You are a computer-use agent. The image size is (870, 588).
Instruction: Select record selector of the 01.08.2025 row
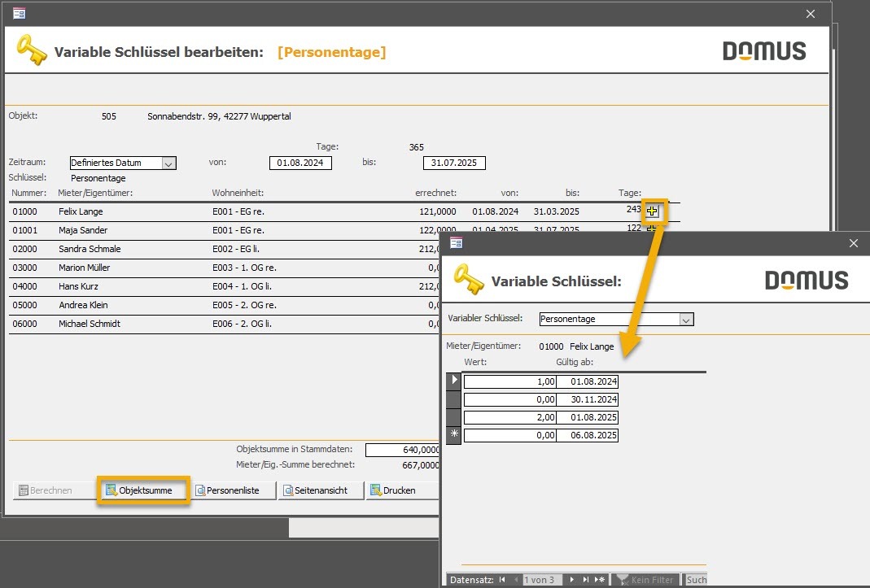point(454,417)
